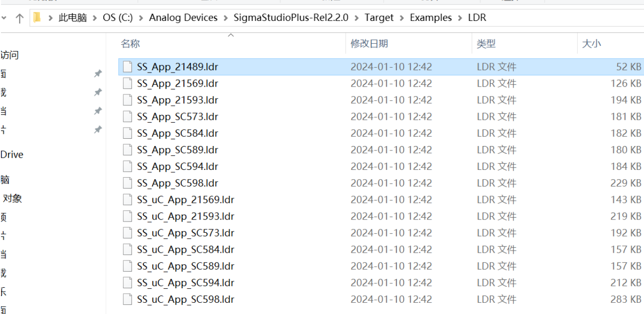The height and width of the screenshot is (314, 644).
Task: Expand the chevron after 此电脑 breadcrumb
Action: point(95,18)
